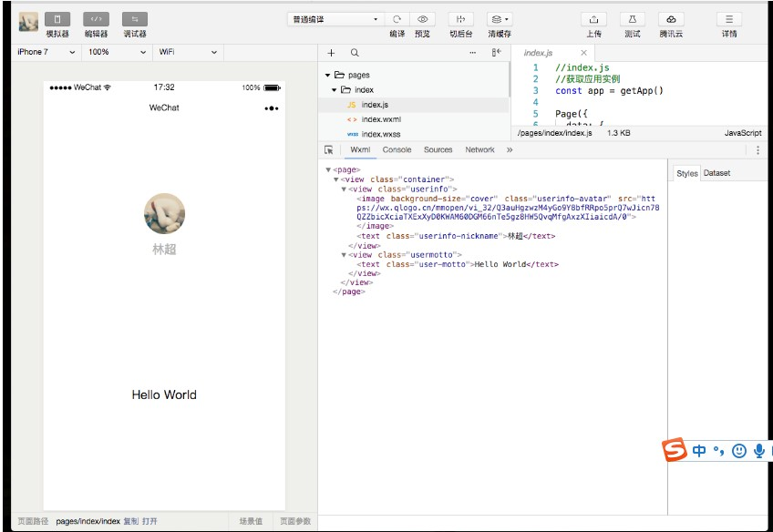Click the 场景值 button in status bar
773x532 pixels.
tap(251, 521)
